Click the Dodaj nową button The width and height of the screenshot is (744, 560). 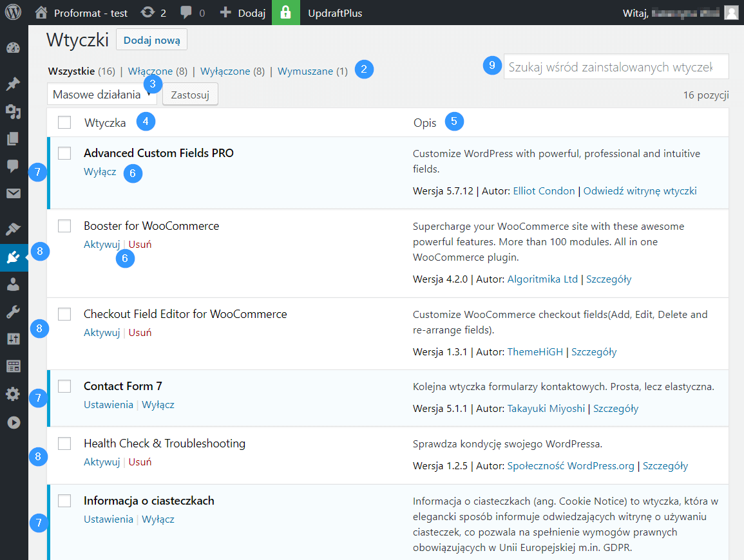click(x=152, y=40)
